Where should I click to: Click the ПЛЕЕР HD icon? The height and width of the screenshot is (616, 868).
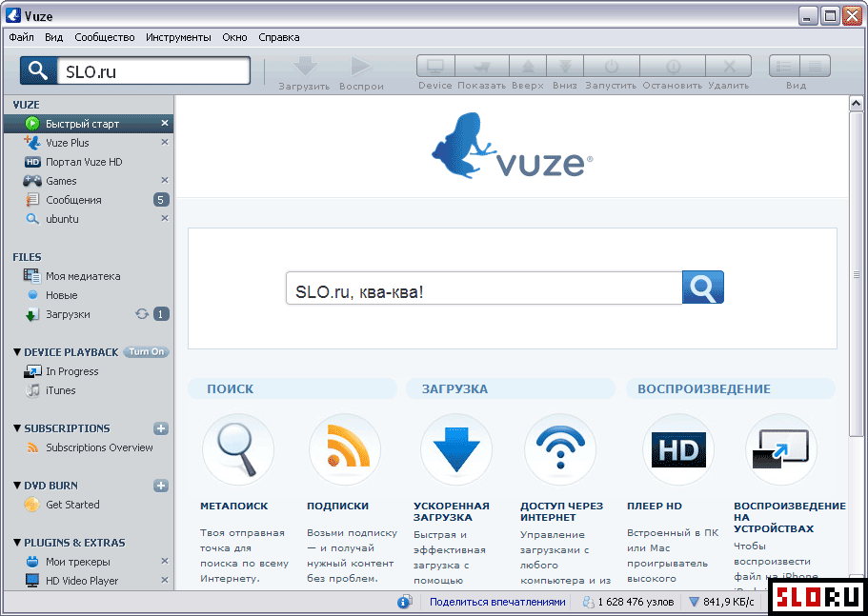point(678,449)
